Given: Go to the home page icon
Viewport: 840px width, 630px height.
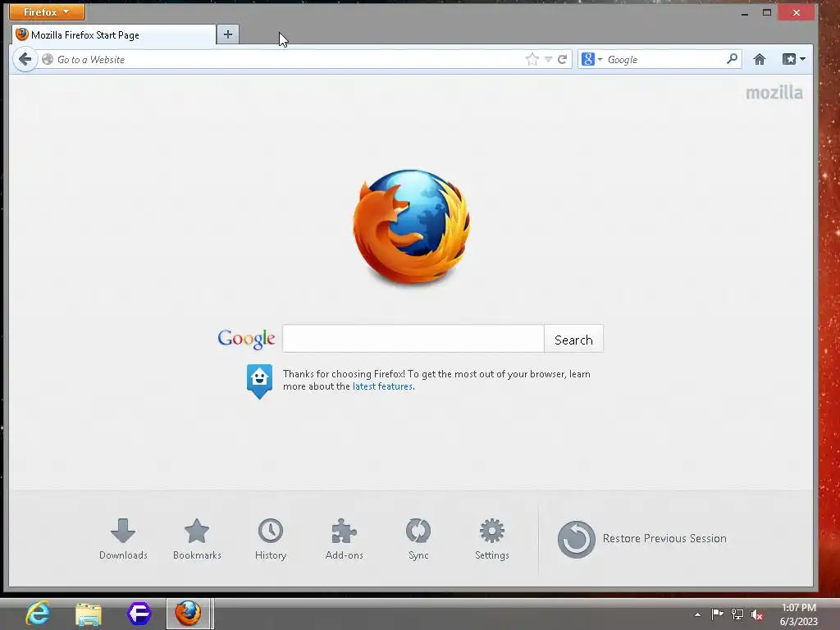Looking at the screenshot, I should pos(759,59).
